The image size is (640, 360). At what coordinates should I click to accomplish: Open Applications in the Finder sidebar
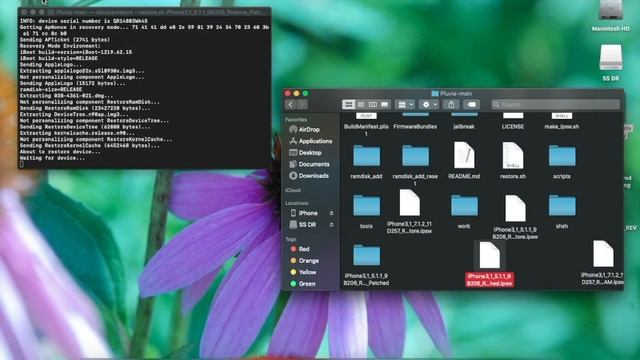coord(310,141)
